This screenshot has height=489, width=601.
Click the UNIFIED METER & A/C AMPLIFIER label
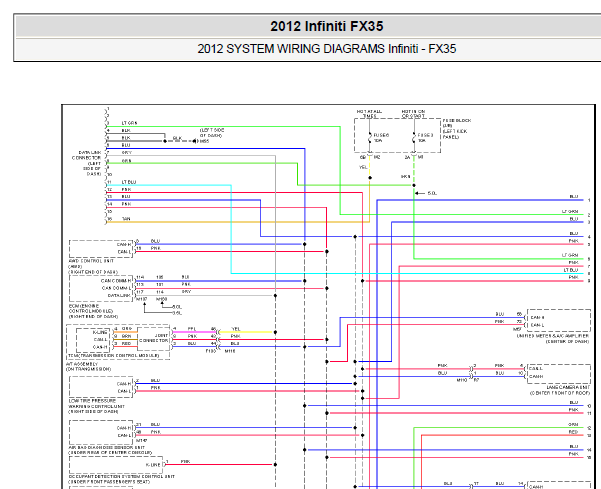[x=553, y=338]
